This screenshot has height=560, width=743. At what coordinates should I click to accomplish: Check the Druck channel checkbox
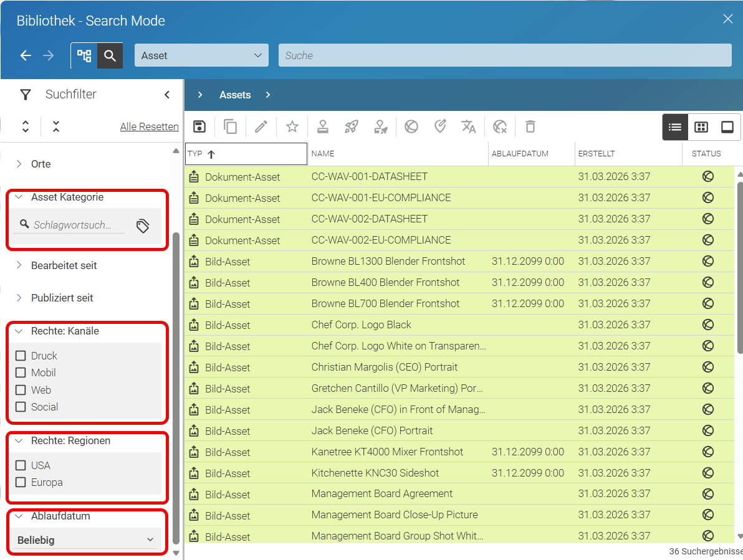tap(21, 356)
